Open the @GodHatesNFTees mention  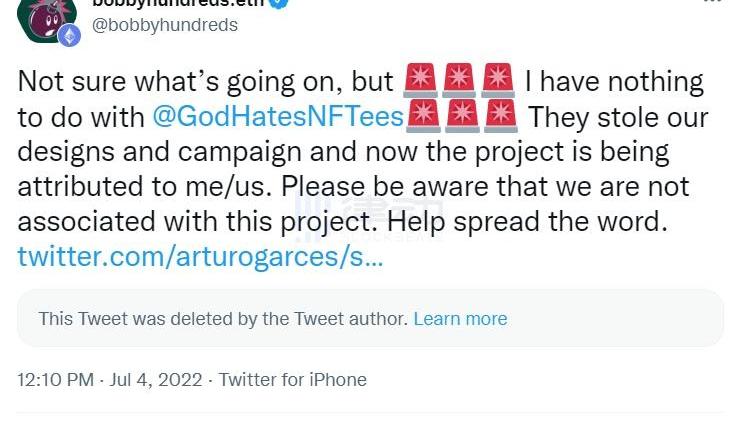point(277,117)
